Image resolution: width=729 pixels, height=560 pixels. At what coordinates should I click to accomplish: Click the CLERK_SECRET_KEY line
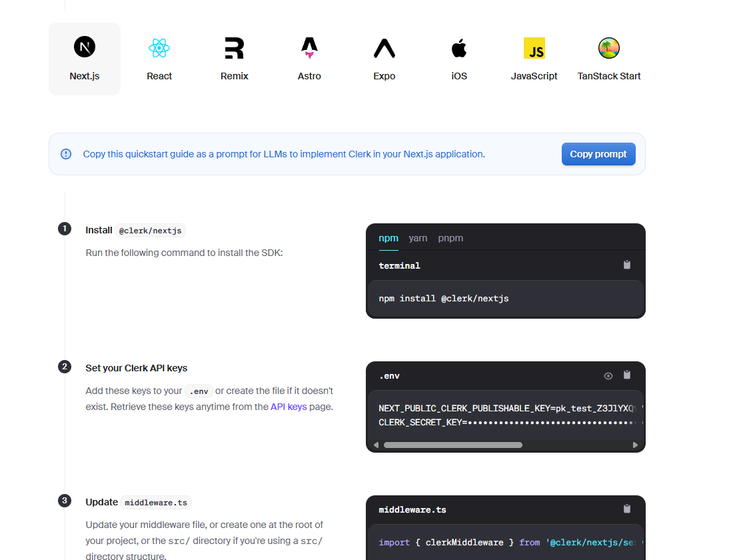507,422
